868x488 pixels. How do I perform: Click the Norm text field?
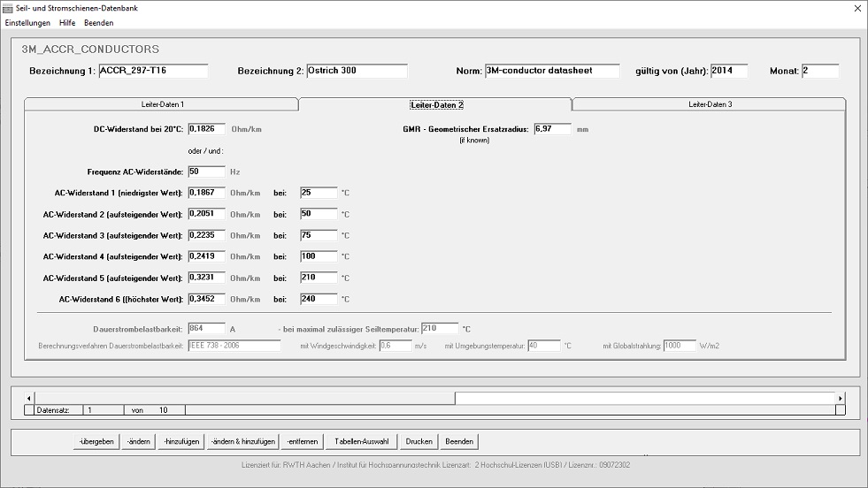click(x=552, y=71)
